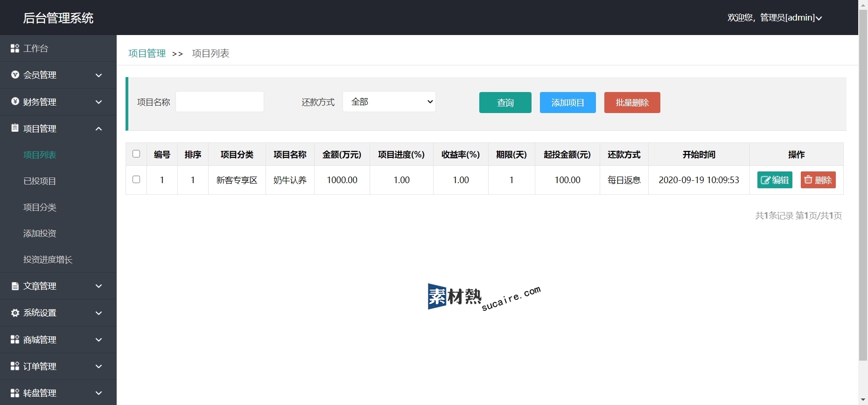Click the 奶牛认养 project name cell

click(290, 180)
